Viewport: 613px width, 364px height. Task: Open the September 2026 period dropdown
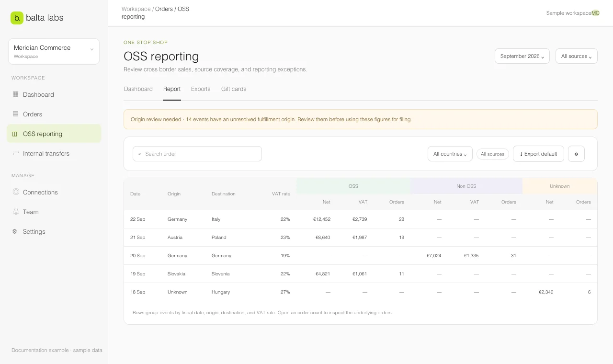tap(522, 56)
